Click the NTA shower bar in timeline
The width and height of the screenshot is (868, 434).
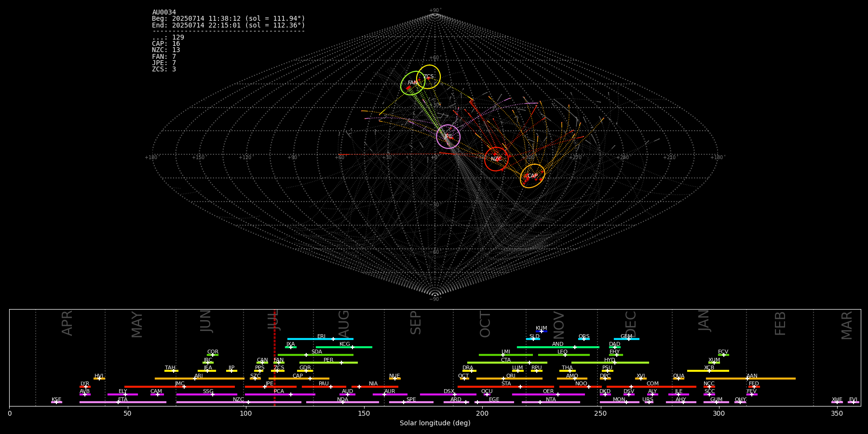[551, 402]
